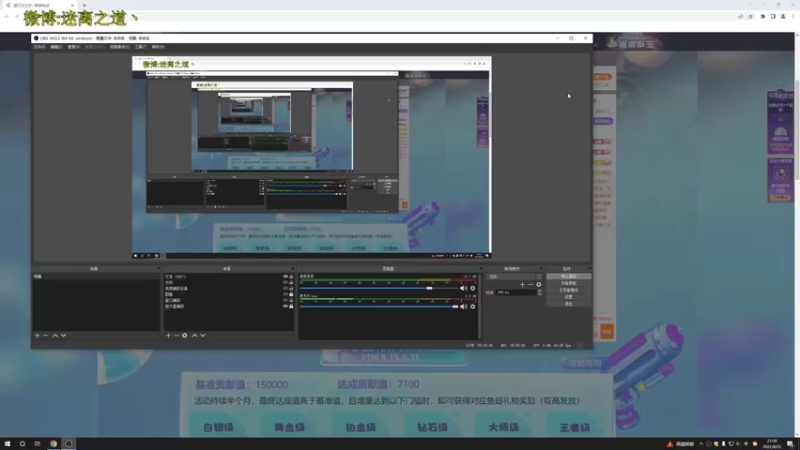
Task: Open the 工具(T) Tools menu in OBS
Action: click(141, 46)
